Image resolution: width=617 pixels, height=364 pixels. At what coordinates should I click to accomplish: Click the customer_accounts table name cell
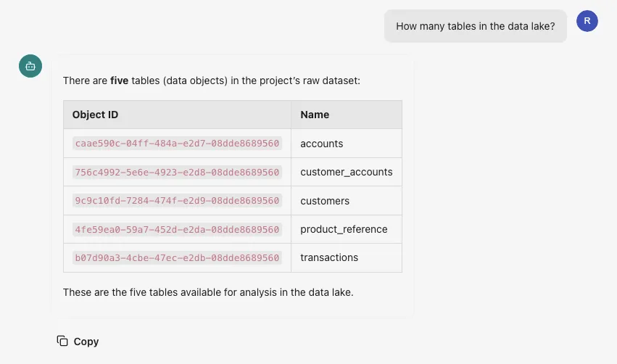(346, 172)
